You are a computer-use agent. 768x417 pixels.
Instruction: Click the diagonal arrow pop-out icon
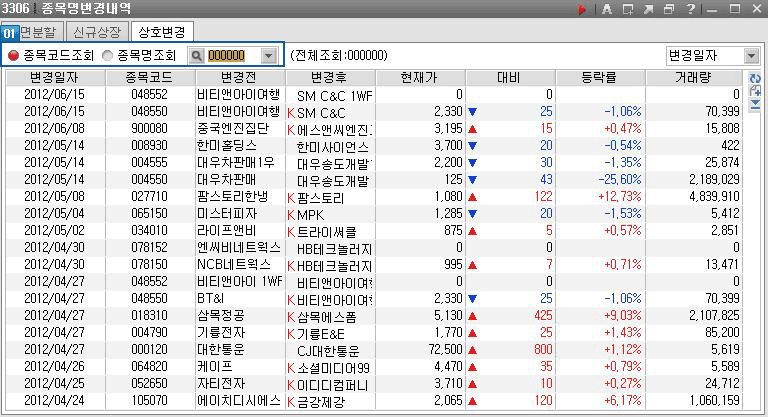coord(648,9)
